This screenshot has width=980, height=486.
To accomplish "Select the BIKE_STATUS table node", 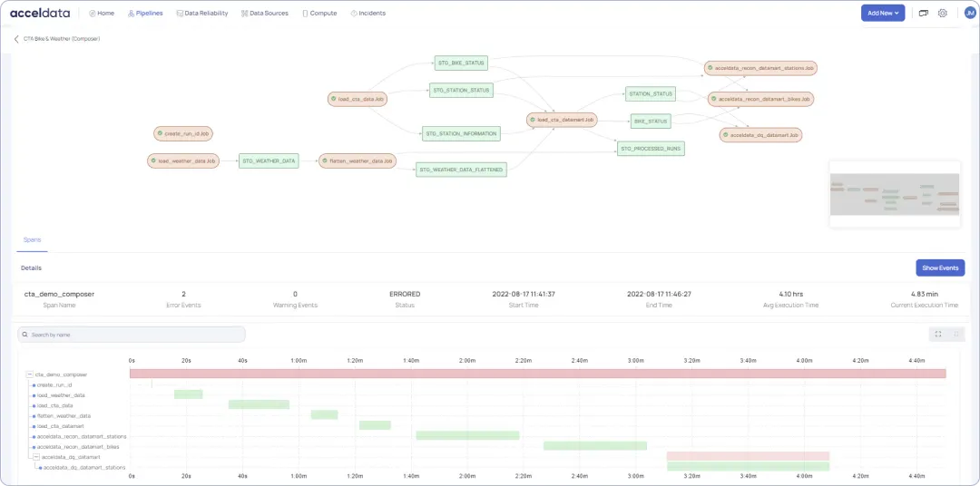I will point(651,121).
